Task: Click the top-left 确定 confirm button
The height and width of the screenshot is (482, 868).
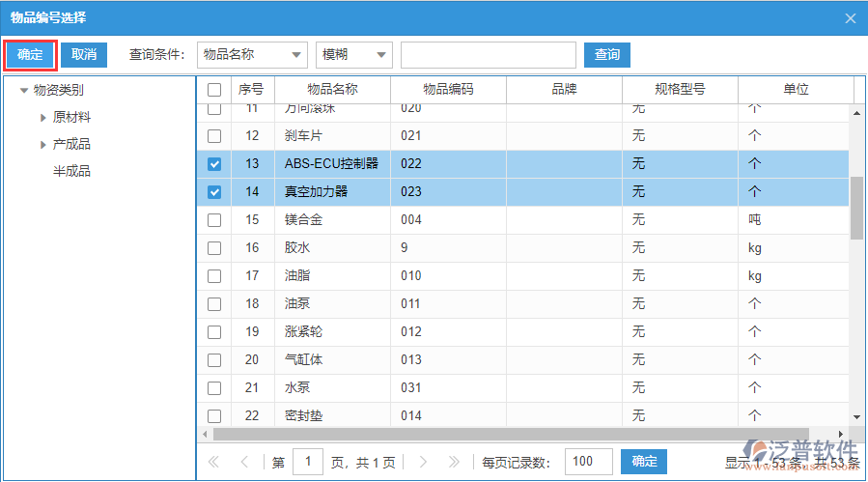Action: coord(30,55)
